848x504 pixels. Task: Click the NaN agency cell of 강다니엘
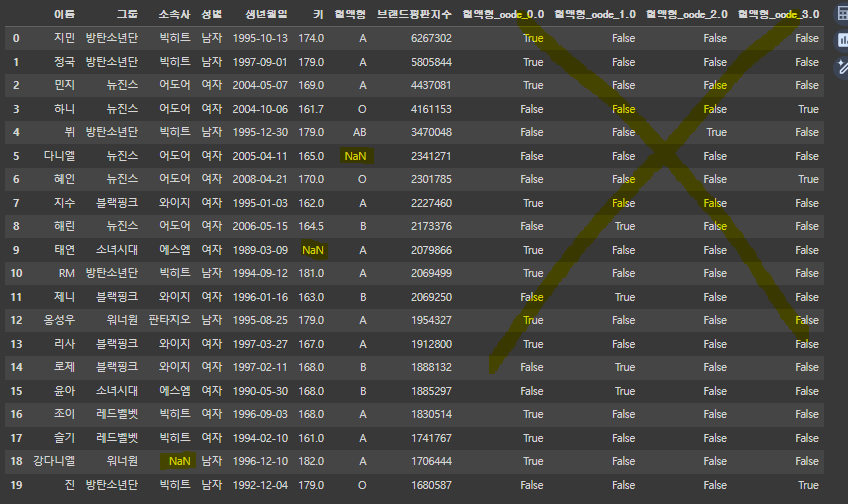coord(180,461)
